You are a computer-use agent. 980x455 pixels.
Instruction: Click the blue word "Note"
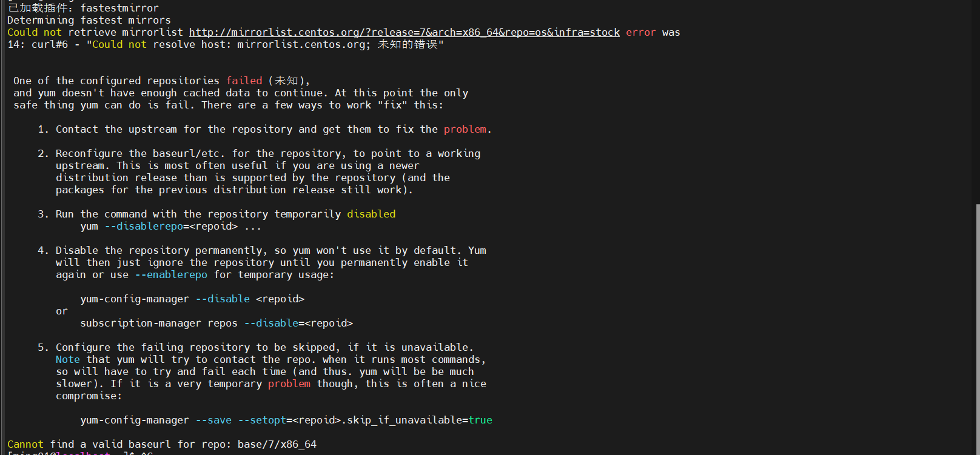coord(68,360)
